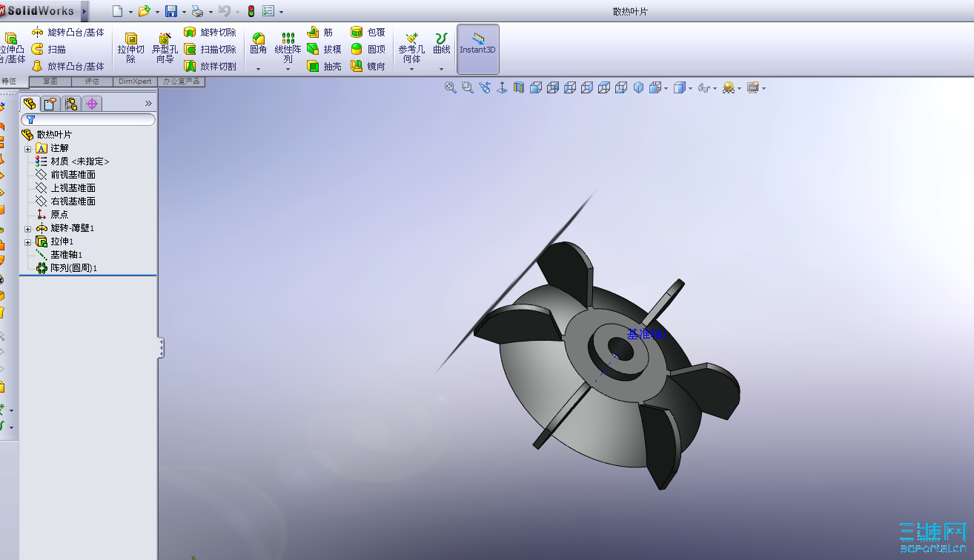Open the Save dropdown arrow
The image size is (974, 560).
pyautogui.click(x=184, y=12)
